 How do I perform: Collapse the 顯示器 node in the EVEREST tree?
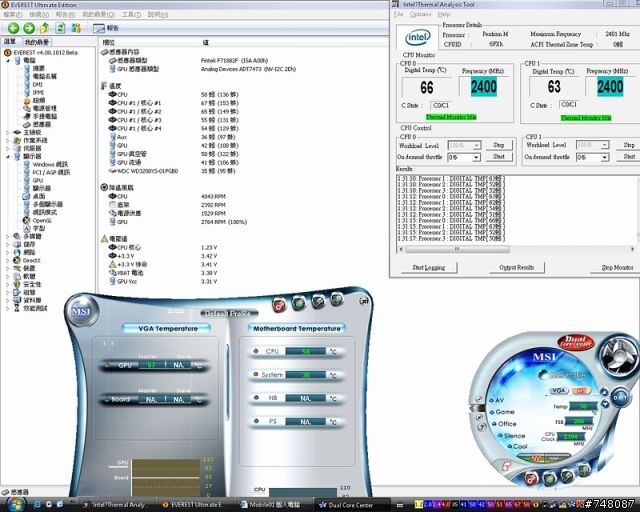click(x=8, y=156)
